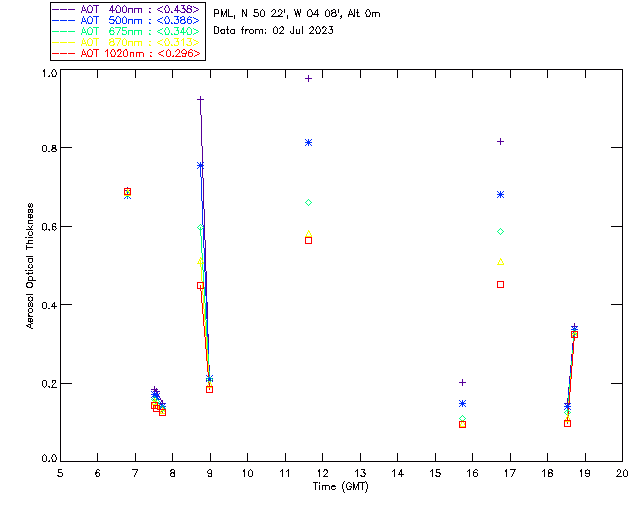Click the blue asterisk marker near 0.15 before hour 16
The width and height of the screenshot is (640, 512).
462,403
